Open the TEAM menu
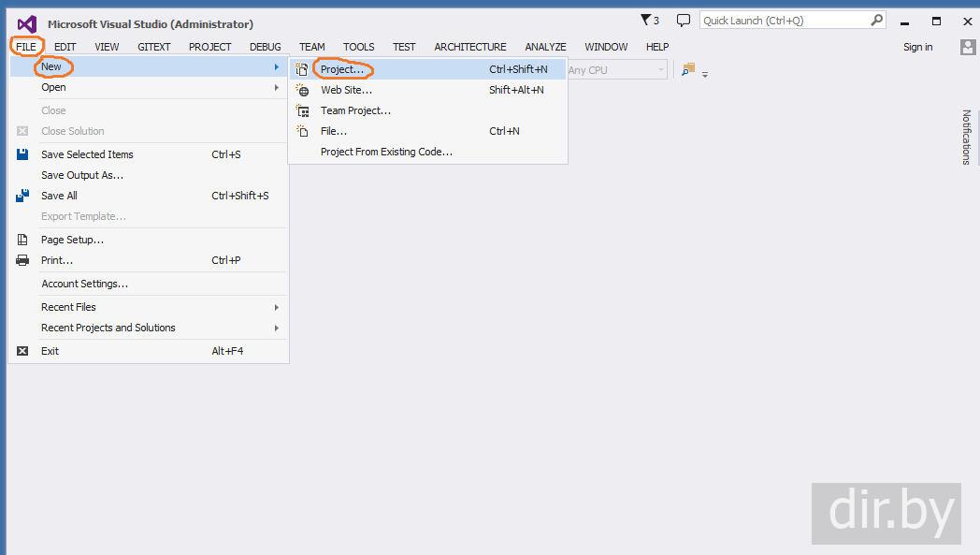 coord(312,47)
